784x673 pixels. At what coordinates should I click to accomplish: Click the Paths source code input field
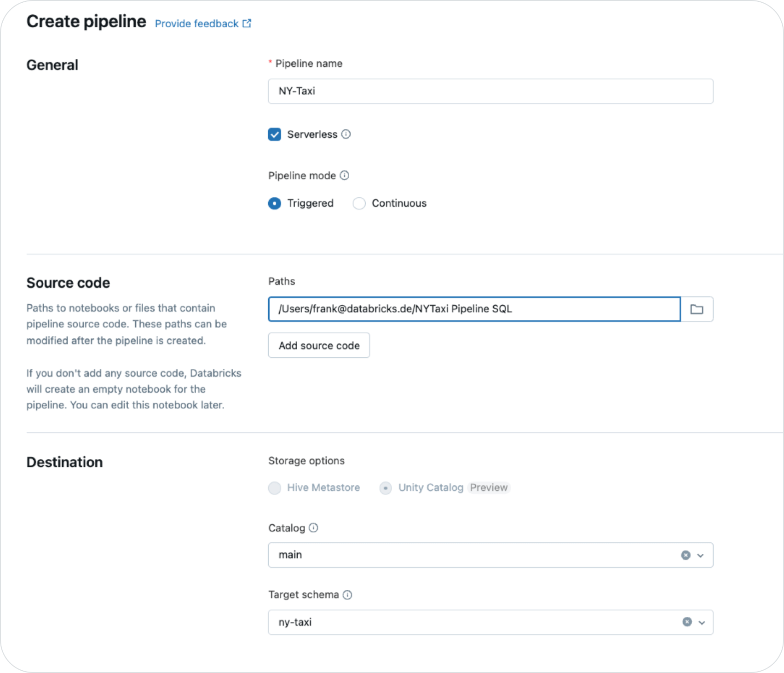coord(474,309)
